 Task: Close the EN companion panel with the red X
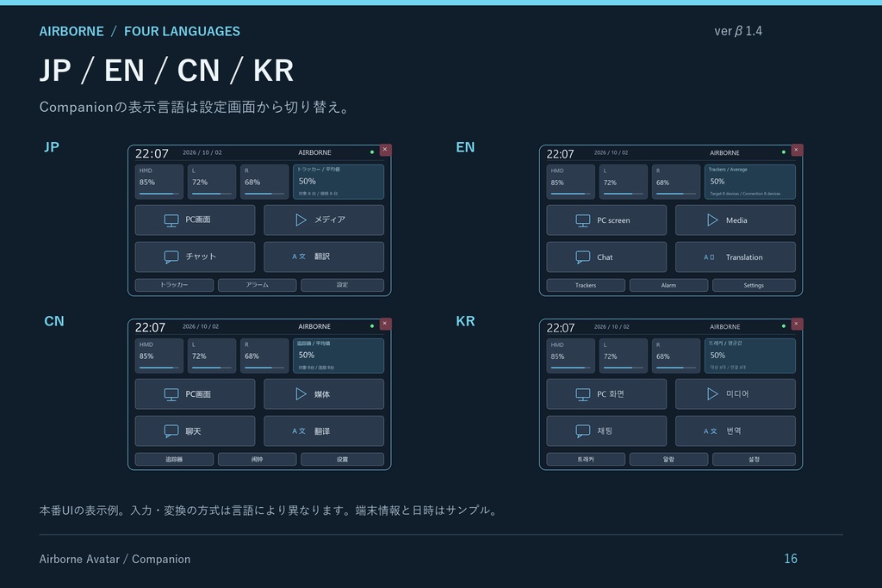797,150
